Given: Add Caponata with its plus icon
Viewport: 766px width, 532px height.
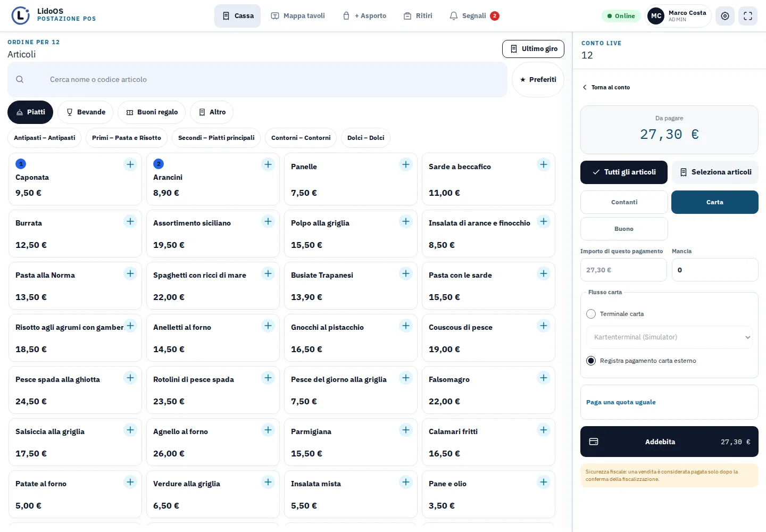Looking at the screenshot, I should pos(130,164).
